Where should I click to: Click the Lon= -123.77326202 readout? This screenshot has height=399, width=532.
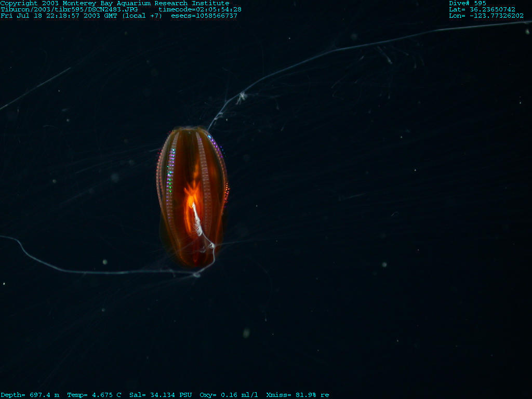click(486, 16)
